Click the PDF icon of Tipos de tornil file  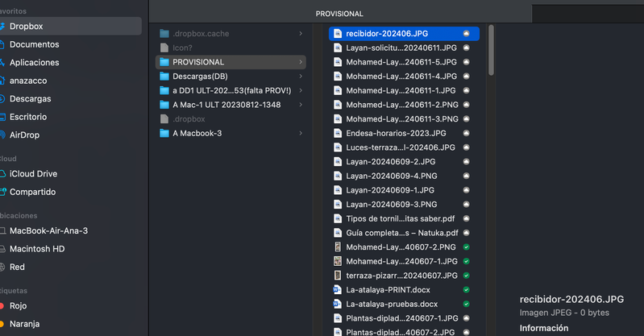pos(339,218)
